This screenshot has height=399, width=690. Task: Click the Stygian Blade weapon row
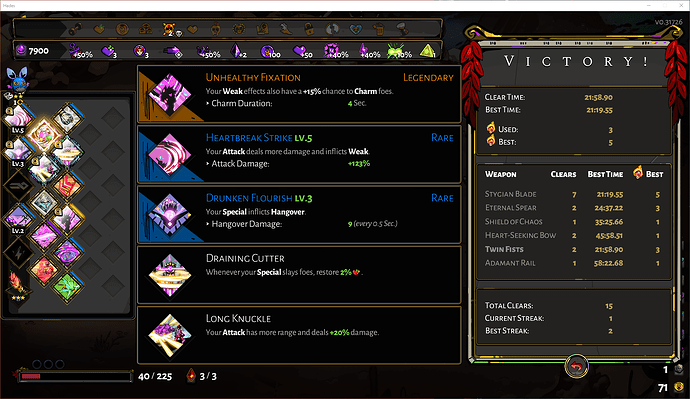pyautogui.click(x=574, y=194)
